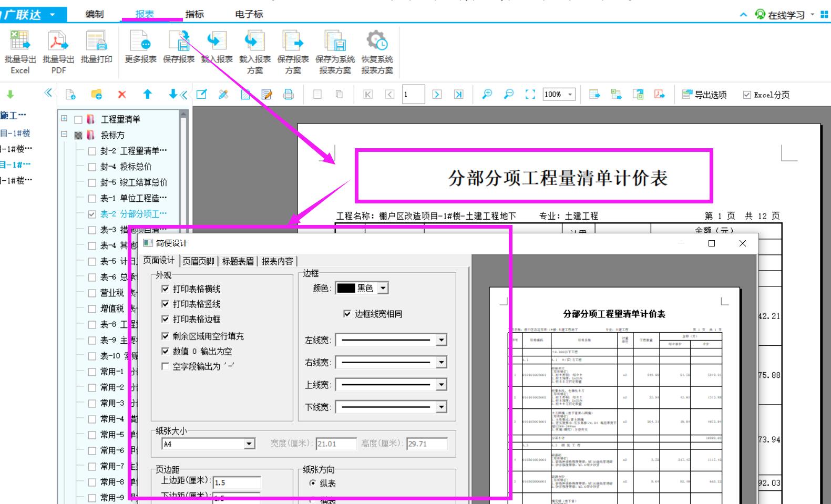Toggle the Excel分页 checkbox
831x504 pixels.
pyautogui.click(x=747, y=95)
